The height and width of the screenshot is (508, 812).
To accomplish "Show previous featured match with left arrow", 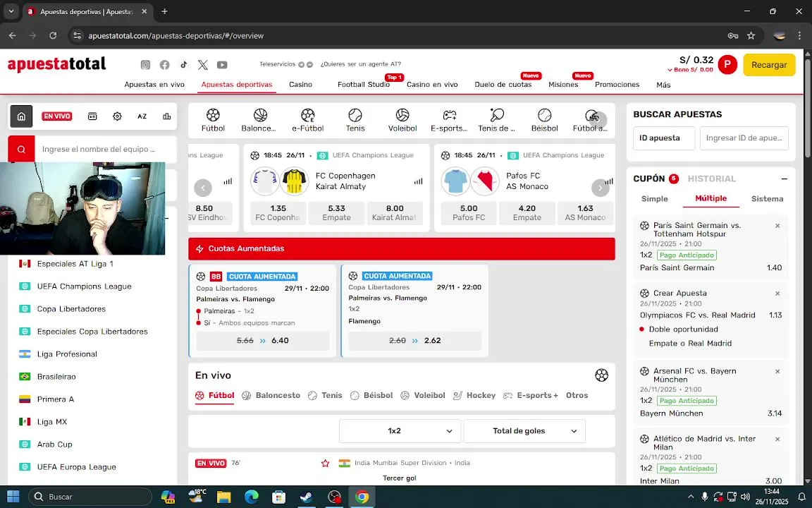I will [x=203, y=188].
